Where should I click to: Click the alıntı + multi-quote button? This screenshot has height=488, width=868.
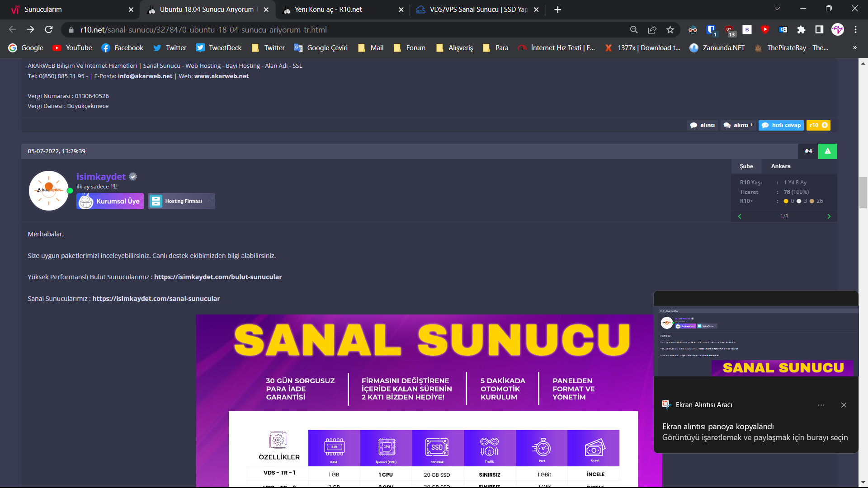coord(738,125)
